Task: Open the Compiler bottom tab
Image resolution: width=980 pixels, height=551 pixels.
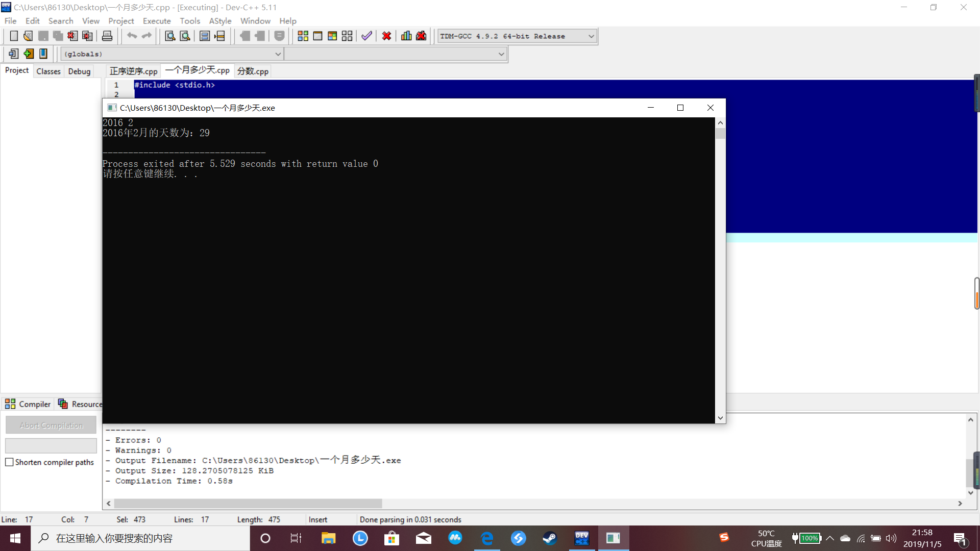Action: [x=29, y=404]
